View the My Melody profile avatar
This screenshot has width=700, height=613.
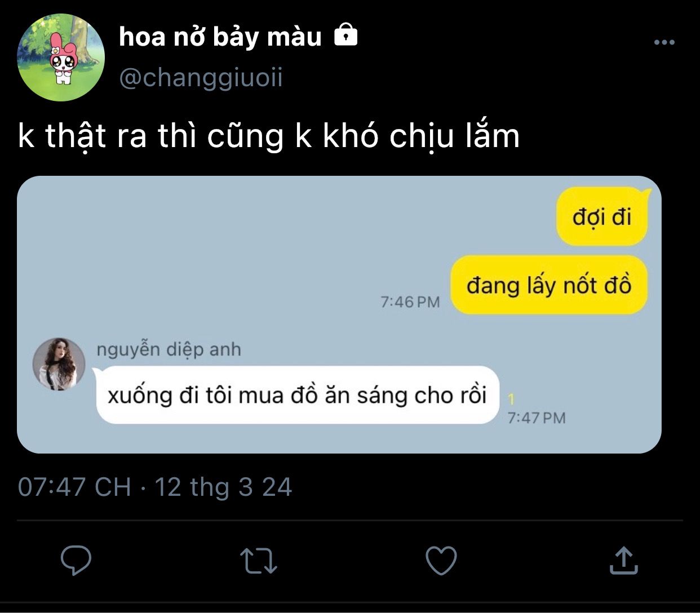point(61,57)
